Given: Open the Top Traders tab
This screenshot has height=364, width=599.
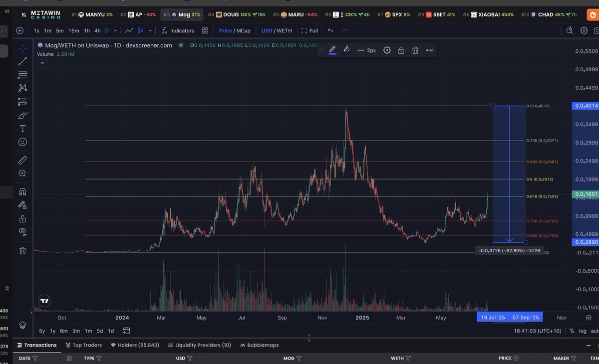Looking at the screenshot, I should 84,345.
